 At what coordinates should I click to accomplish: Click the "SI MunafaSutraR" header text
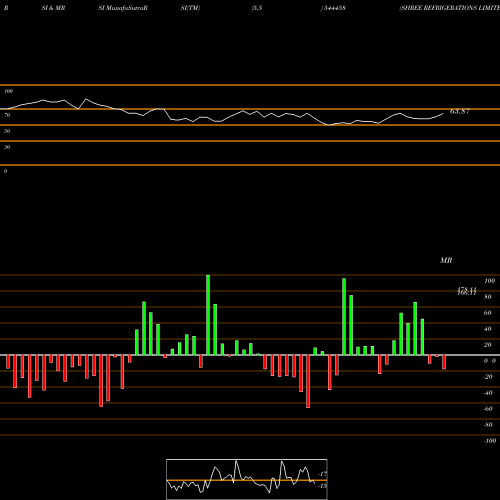pos(123,8)
